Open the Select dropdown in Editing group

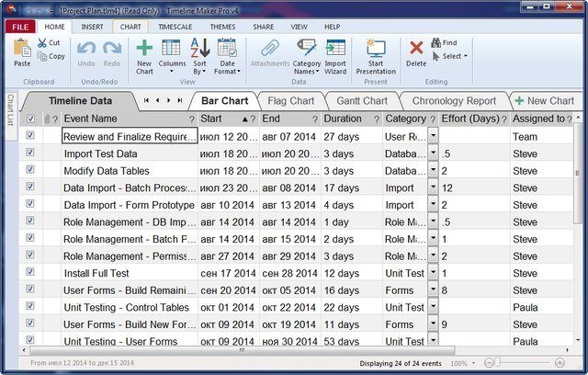coord(454,56)
